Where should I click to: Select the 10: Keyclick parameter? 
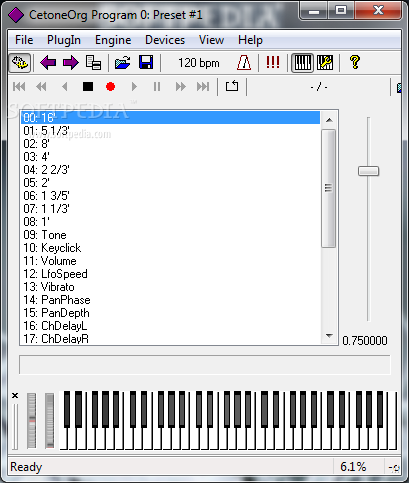[x=170, y=248]
